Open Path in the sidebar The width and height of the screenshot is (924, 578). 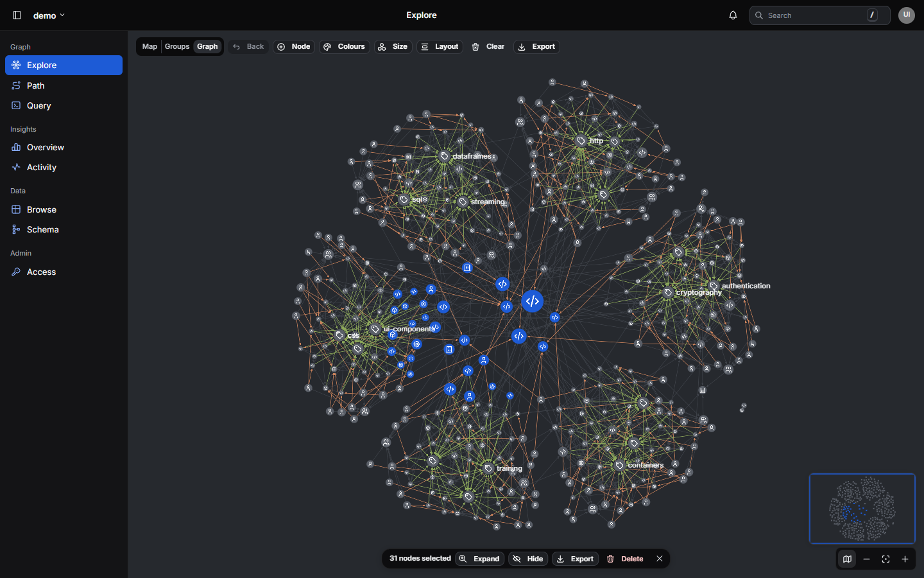click(x=64, y=85)
